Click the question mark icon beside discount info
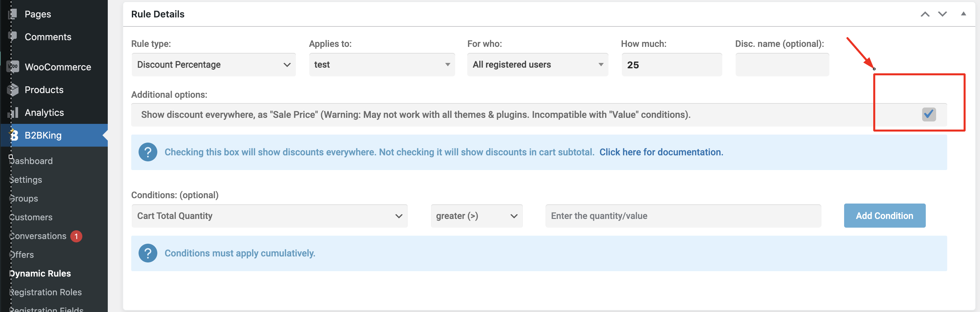The image size is (980, 312). pyautogui.click(x=148, y=152)
